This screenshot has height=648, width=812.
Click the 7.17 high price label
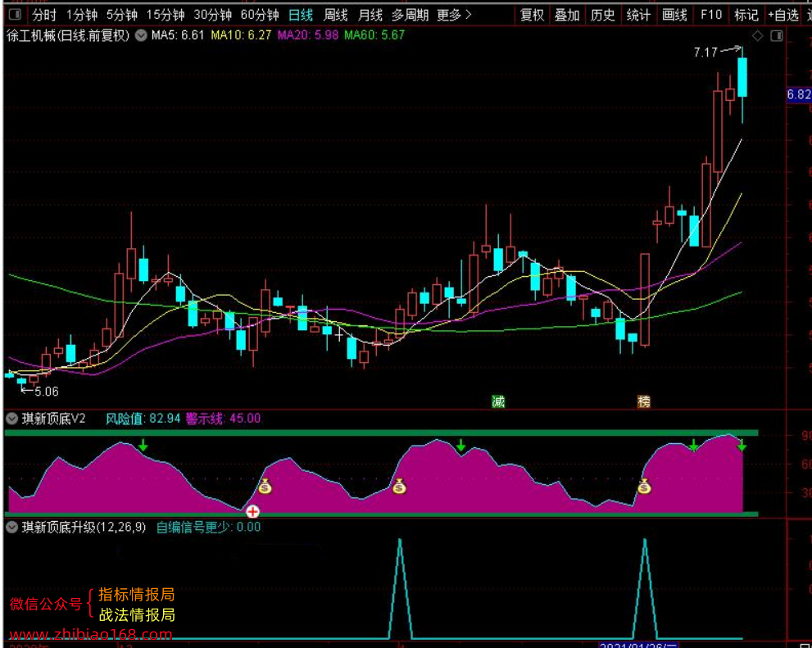(705, 52)
